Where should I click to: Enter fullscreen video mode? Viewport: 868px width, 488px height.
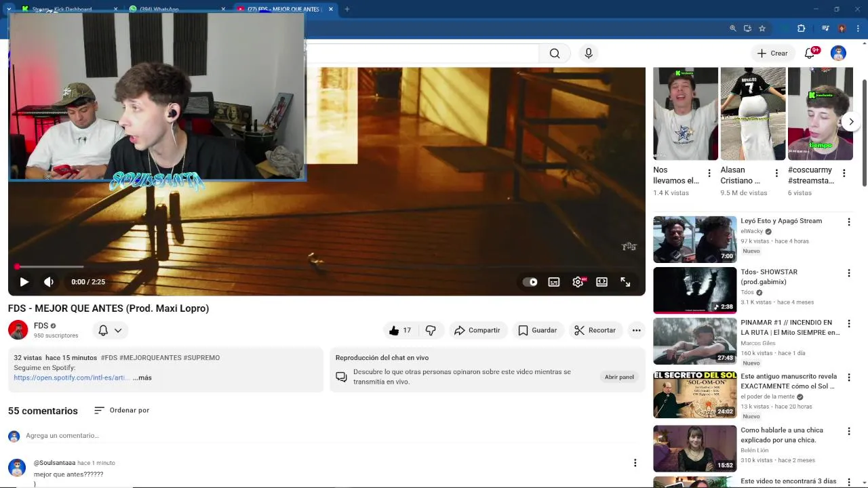(625, 282)
